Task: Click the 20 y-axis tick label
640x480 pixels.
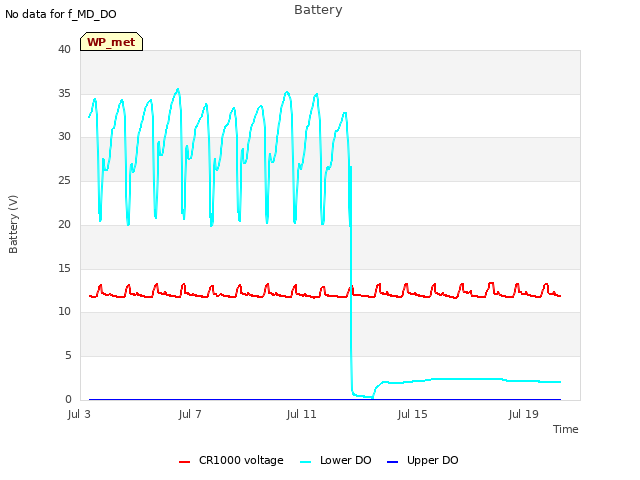Action: tap(64, 224)
